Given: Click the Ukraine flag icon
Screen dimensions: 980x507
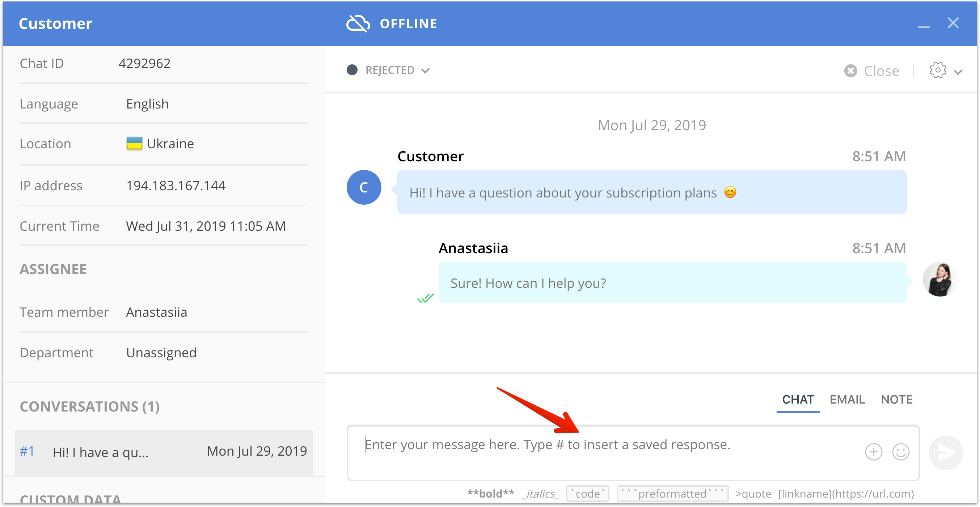Looking at the screenshot, I should pos(134,144).
